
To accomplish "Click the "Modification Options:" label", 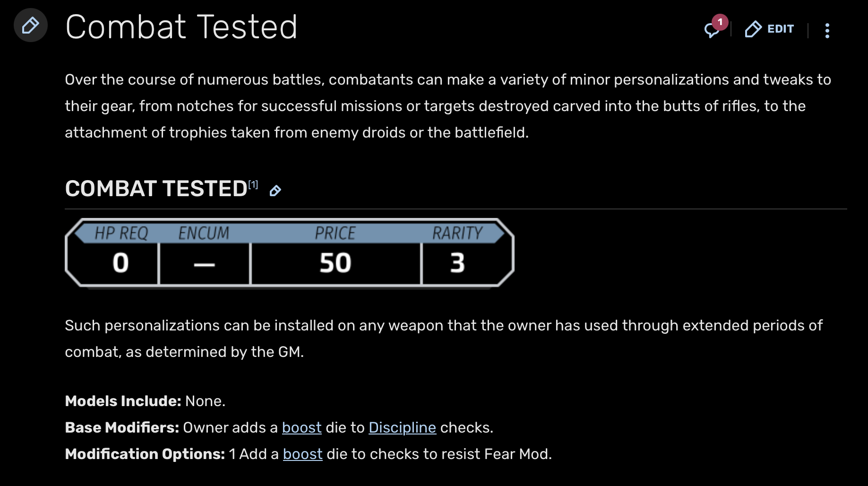I will [x=145, y=454].
